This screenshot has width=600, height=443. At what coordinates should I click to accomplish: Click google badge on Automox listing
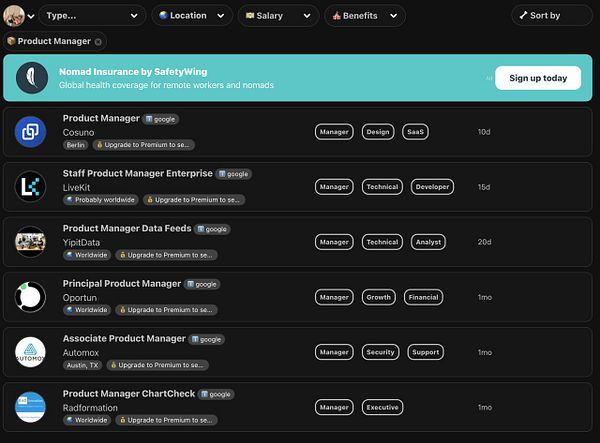[207, 339]
